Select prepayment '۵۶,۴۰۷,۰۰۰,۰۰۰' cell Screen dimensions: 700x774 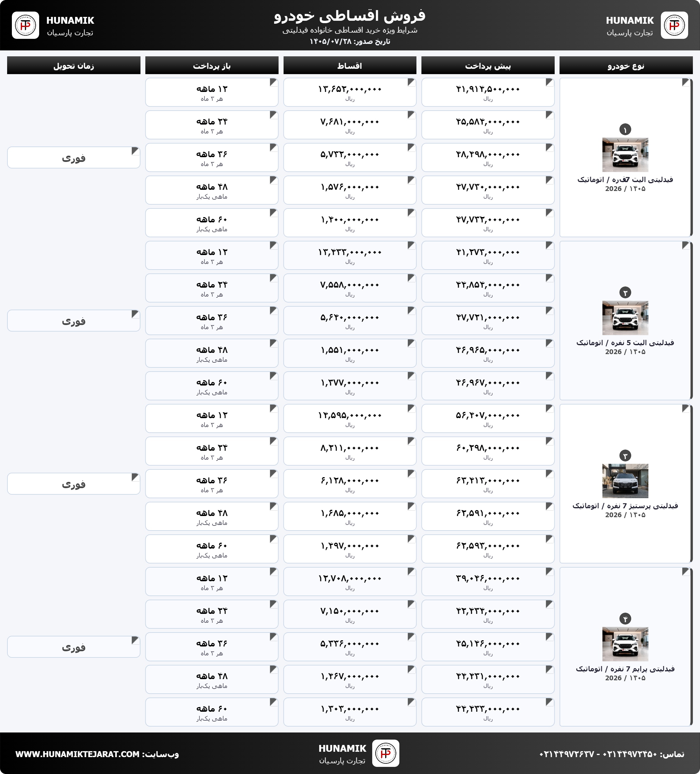488,418
